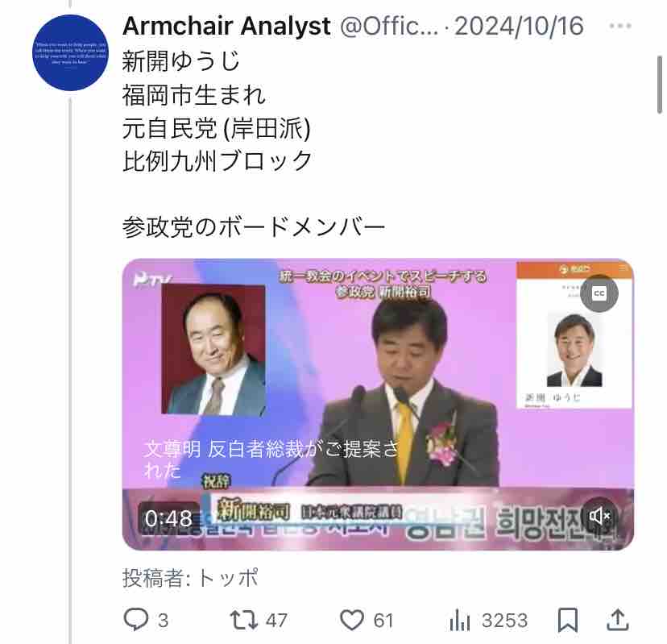
Task: Open Armchair Analyst display name
Action: click(x=226, y=26)
